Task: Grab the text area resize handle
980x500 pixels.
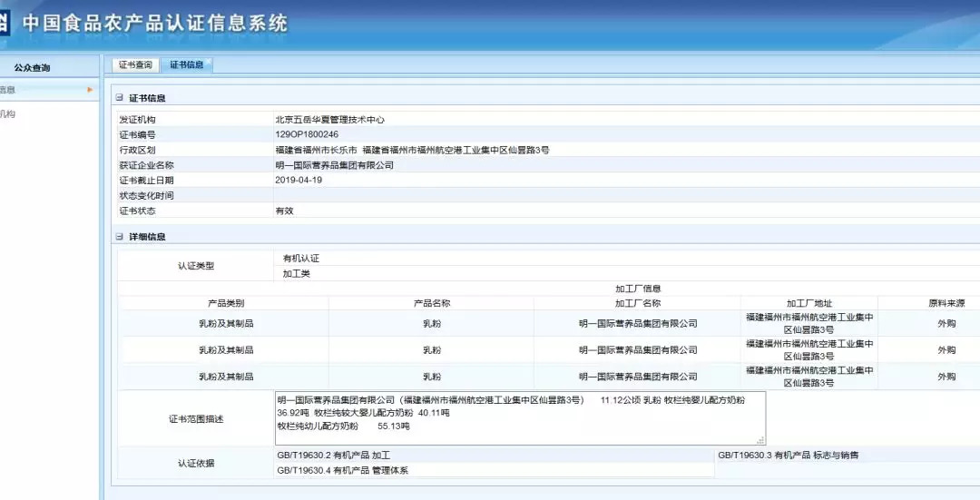Action: point(760,441)
